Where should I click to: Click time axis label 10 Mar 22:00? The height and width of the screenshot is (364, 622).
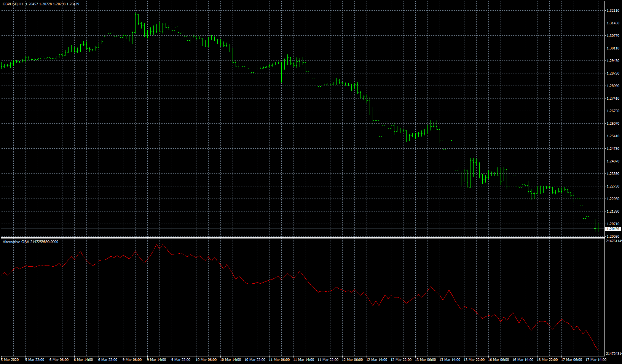pos(255,360)
